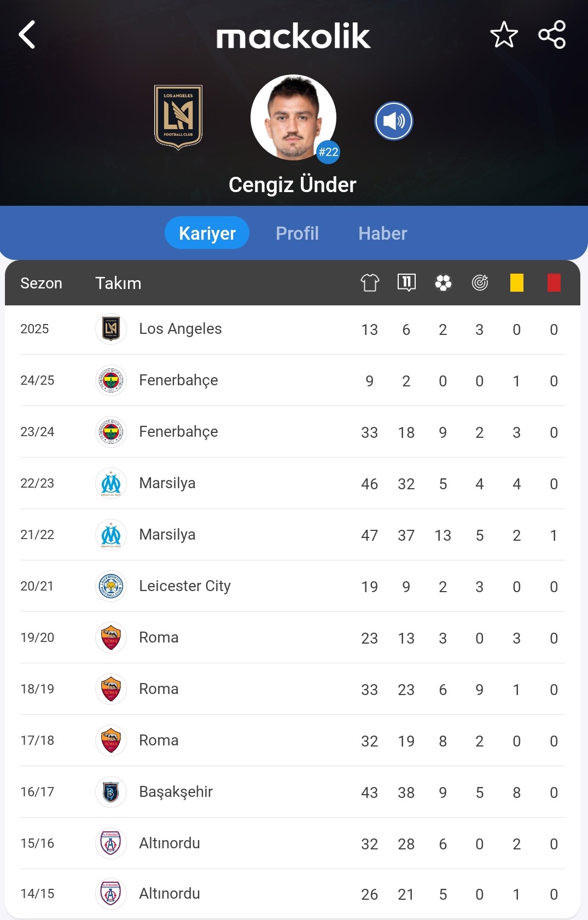Open Cengiz Ünder's player photo
Viewport: 588px width, 920px height.
(293, 117)
